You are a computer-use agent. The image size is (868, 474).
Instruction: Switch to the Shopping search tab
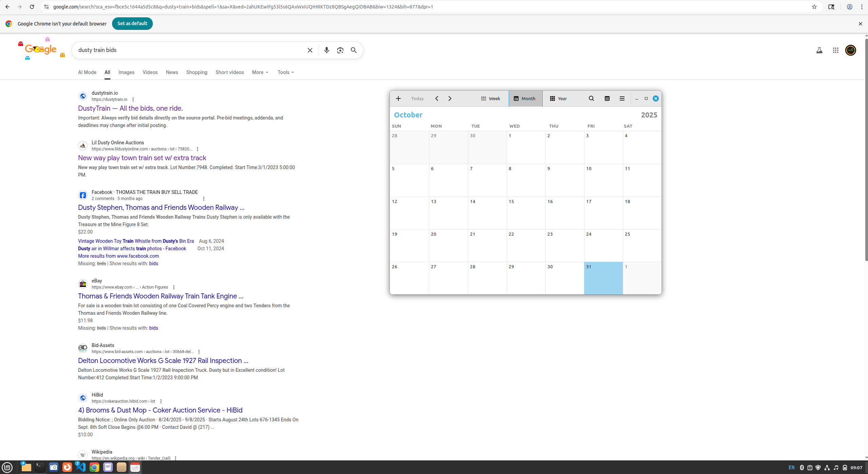coord(197,72)
